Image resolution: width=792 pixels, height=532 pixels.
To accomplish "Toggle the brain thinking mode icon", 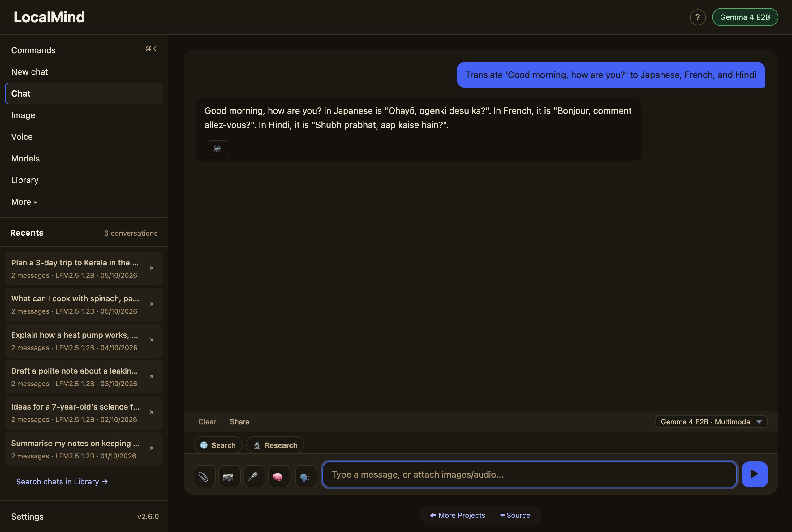I will [x=278, y=476].
